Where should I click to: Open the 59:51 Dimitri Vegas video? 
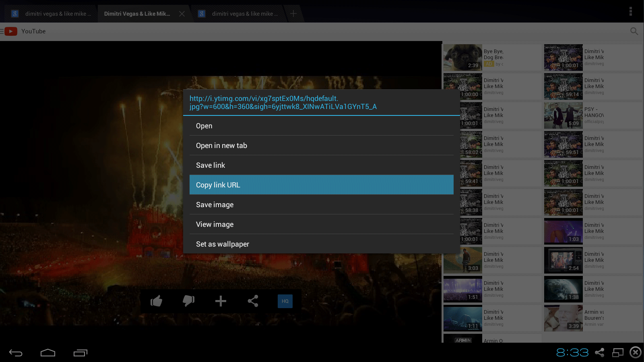563,144
